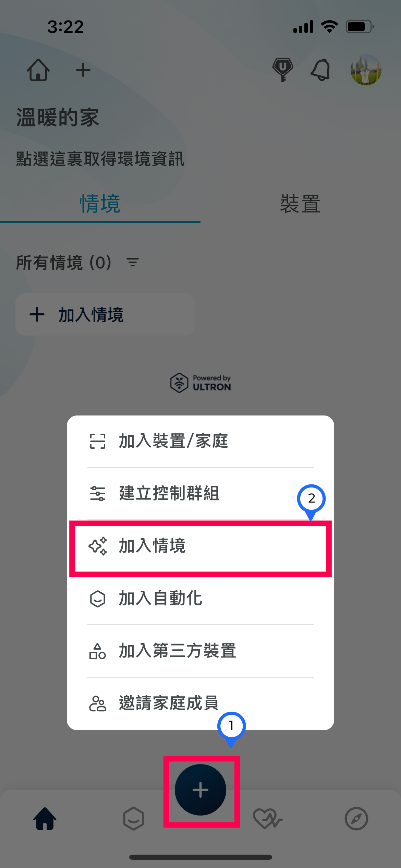Select 加入裝置/家庭 in popup menu
Viewport: 401px width, 868px height.
click(200, 441)
